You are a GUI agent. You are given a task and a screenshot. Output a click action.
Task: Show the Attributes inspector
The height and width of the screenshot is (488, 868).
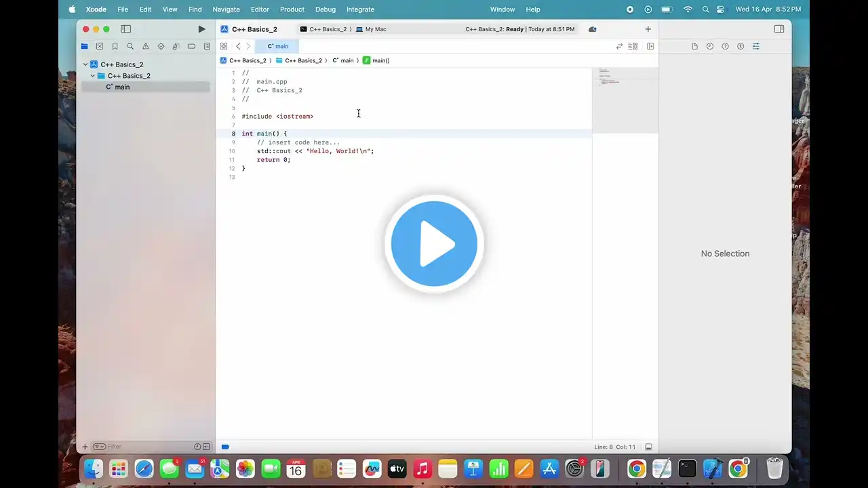pos(756,46)
